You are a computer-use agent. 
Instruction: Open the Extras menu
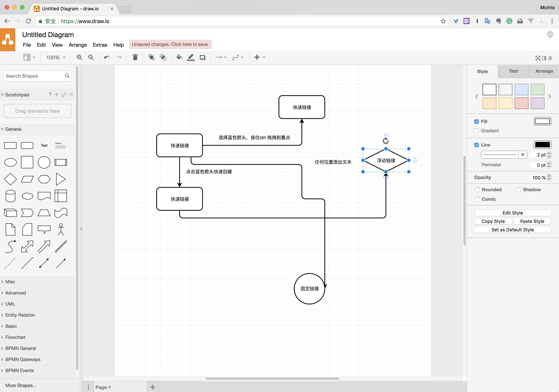100,45
